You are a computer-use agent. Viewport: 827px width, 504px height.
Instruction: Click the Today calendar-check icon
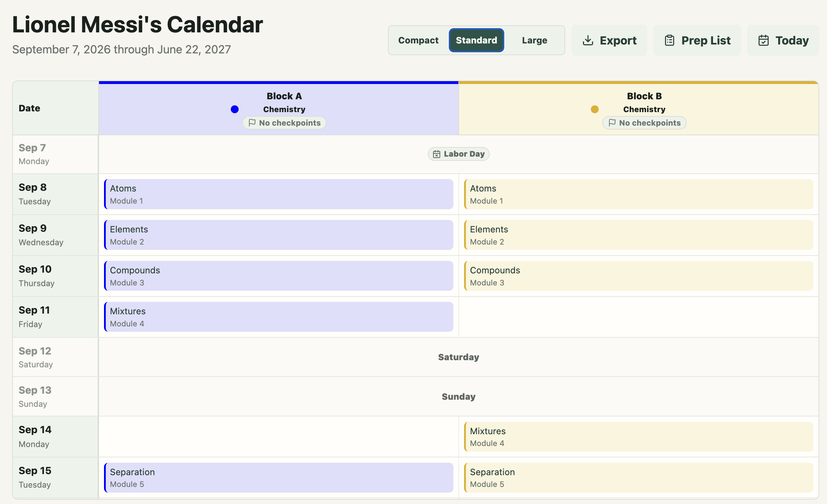(x=764, y=40)
